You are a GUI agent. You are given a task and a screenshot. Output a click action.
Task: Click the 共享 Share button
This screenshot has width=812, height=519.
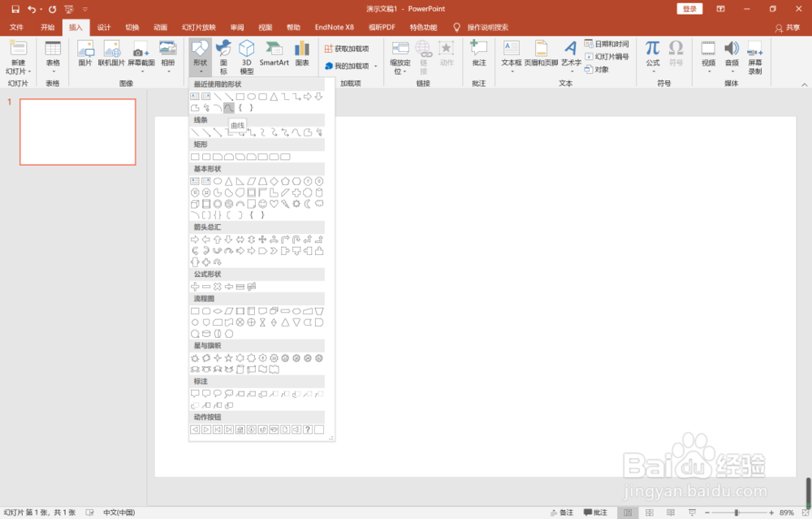click(787, 28)
